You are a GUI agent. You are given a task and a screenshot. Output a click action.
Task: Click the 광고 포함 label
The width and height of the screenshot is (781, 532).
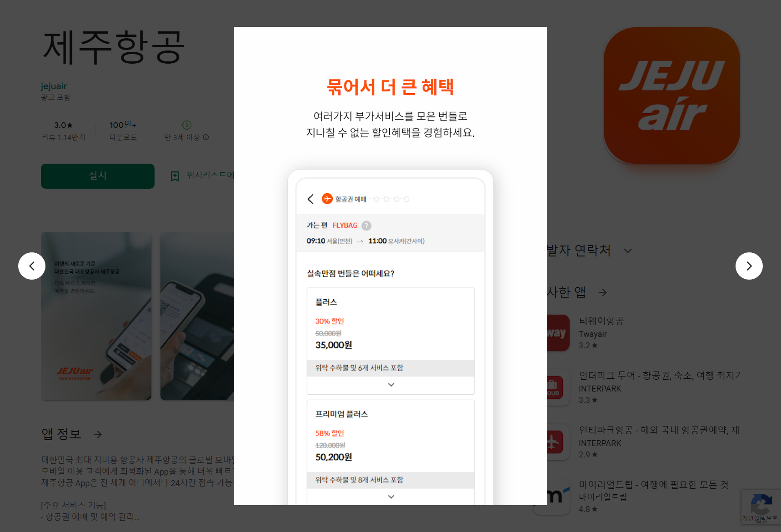[x=55, y=97]
